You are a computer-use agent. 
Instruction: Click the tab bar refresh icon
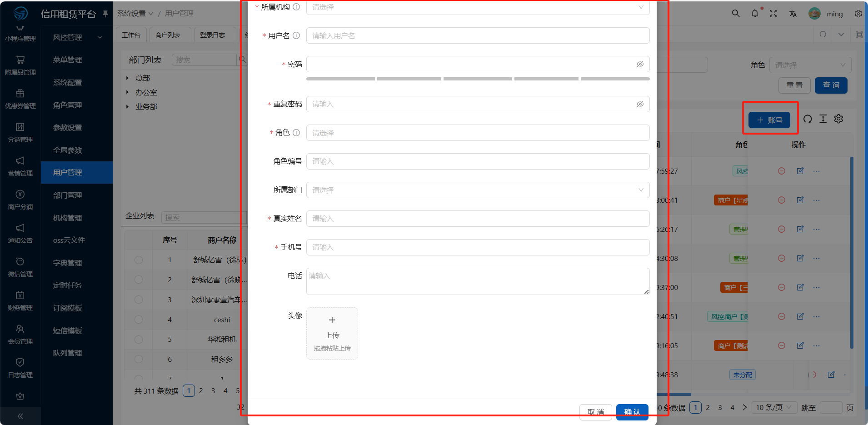click(823, 35)
